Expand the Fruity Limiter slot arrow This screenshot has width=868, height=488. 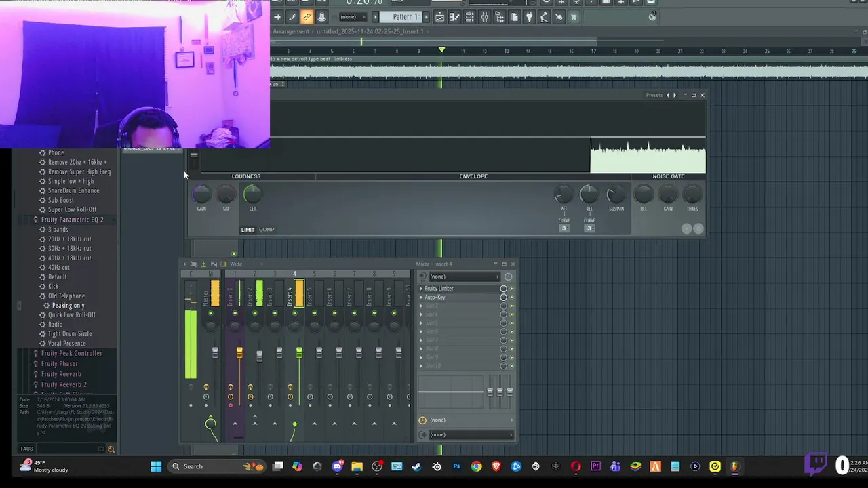pyautogui.click(x=421, y=289)
